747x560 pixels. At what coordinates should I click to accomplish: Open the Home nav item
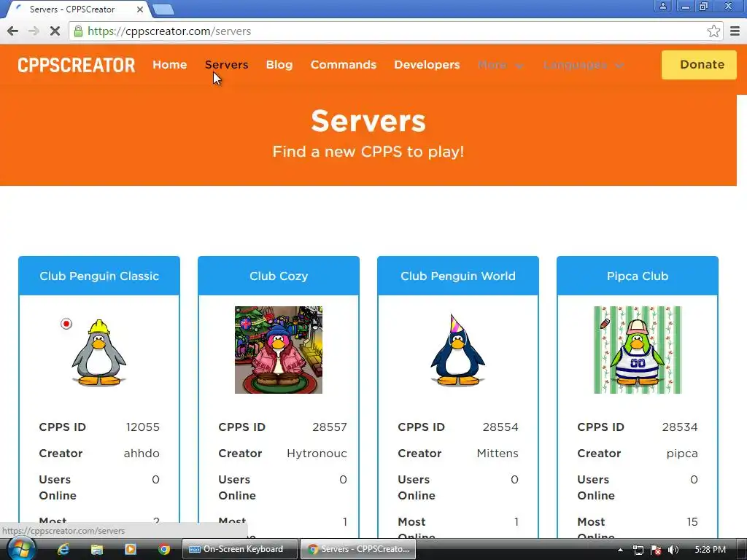(169, 65)
